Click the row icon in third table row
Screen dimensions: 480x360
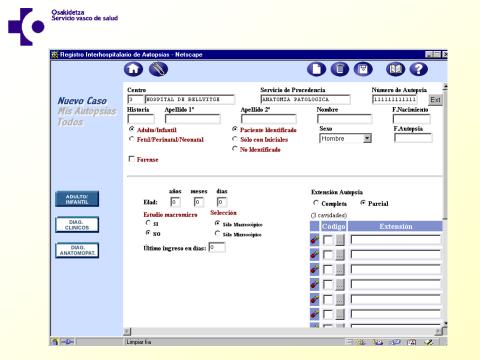[x=314, y=269]
